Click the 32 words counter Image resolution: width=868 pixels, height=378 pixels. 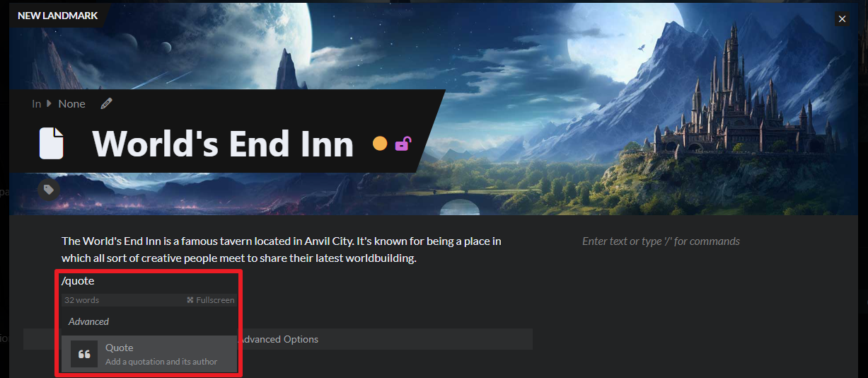point(81,300)
